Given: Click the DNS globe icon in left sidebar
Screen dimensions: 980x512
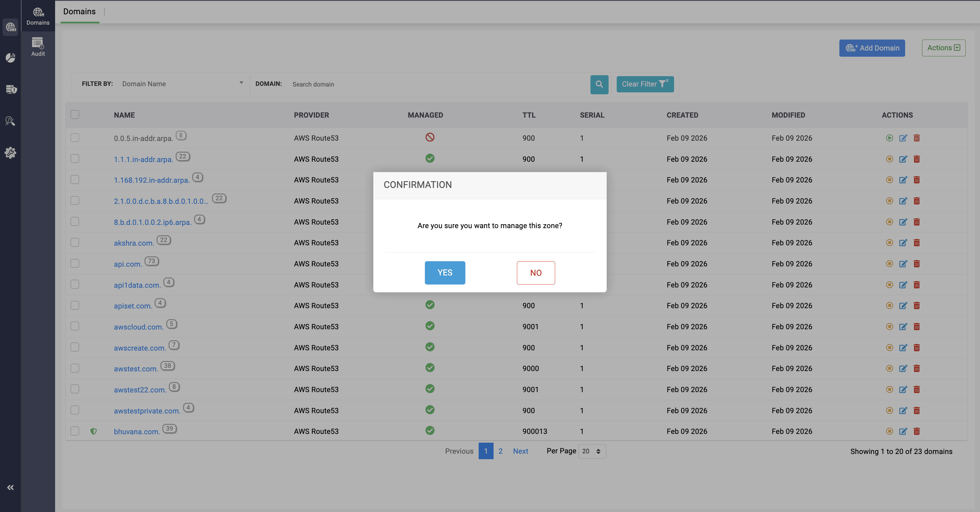Looking at the screenshot, I should pyautogui.click(x=10, y=27).
